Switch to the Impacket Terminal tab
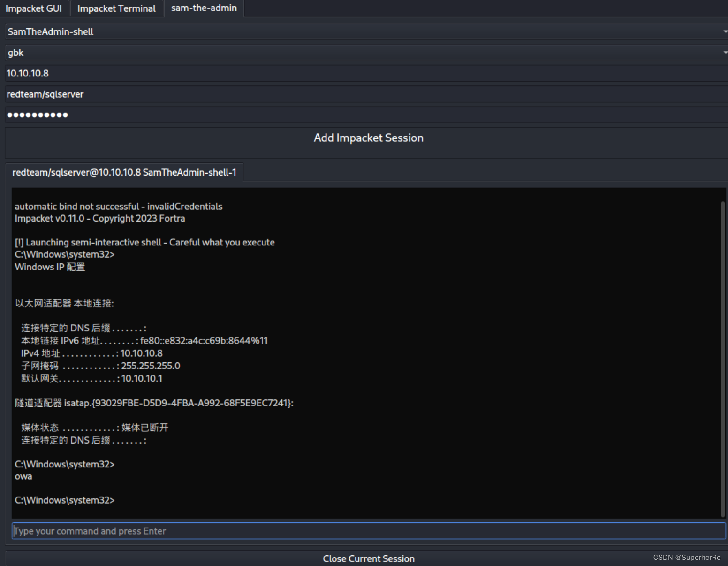728x566 pixels. click(x=116, y=8)
